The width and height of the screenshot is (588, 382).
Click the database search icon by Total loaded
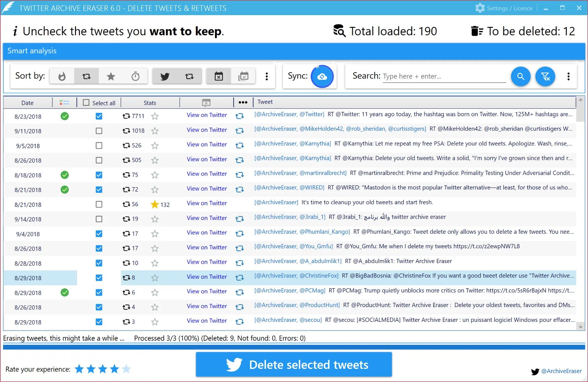point(339,31)
